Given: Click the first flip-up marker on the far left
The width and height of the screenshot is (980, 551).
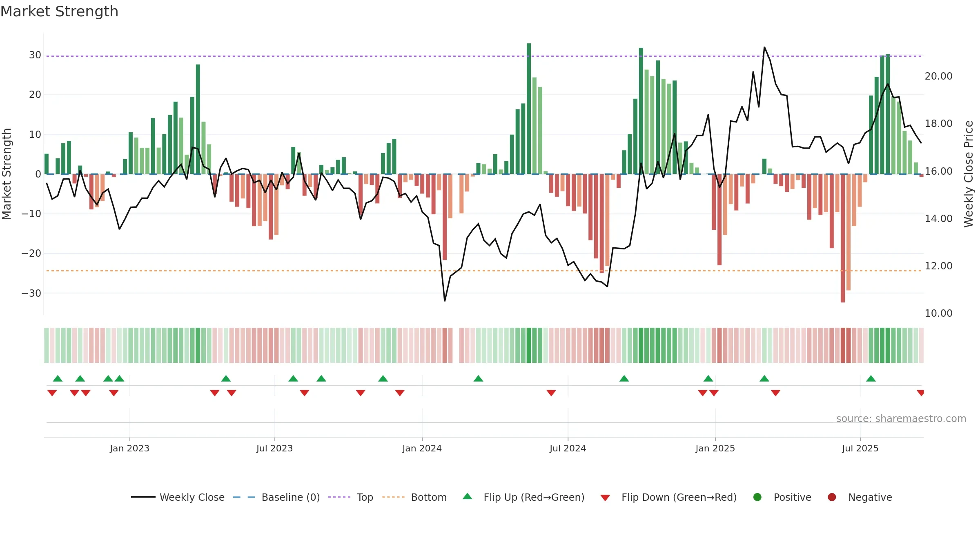Looking at the screenshot, I should click(58, 378).
